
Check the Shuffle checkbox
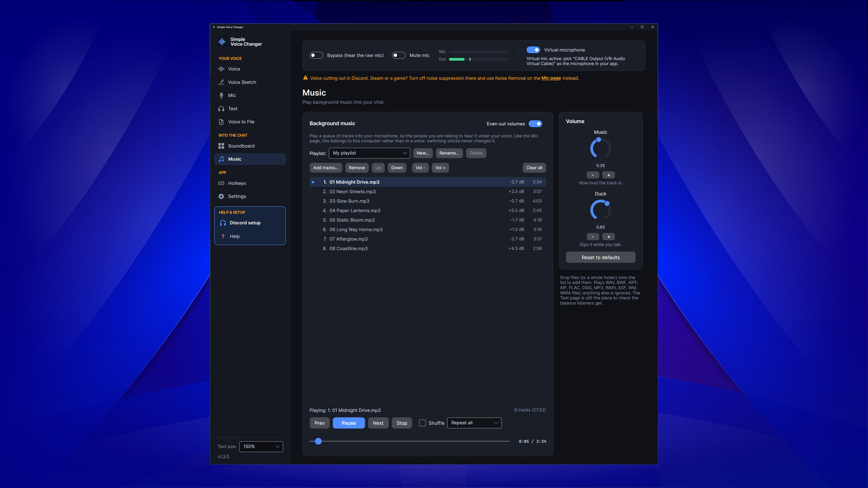(422, 423)
